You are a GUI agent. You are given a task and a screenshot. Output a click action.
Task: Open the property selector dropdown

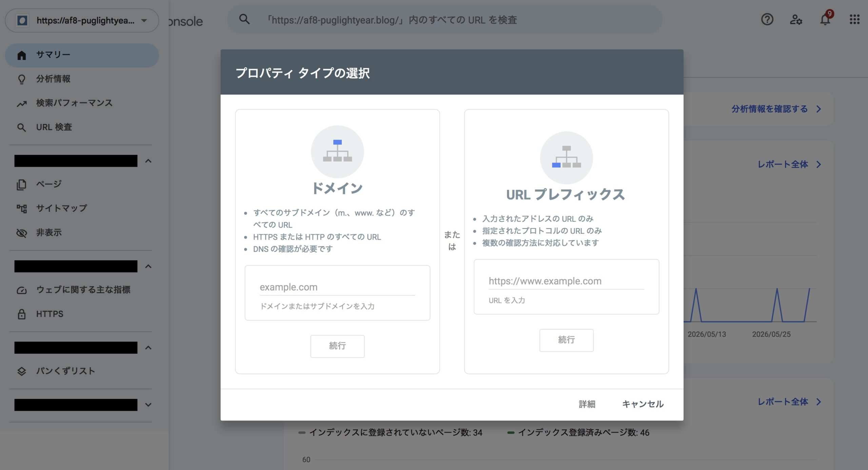coord(82,21)
